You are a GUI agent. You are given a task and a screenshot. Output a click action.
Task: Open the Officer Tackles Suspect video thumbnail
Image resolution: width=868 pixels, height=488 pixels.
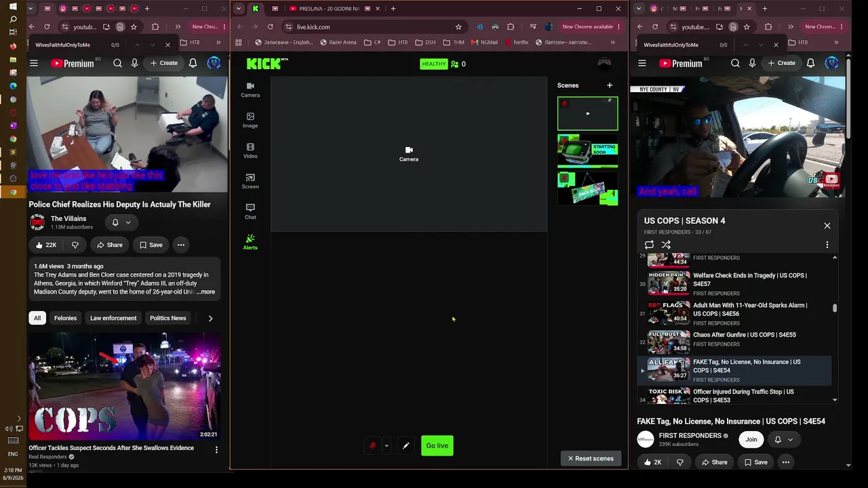124,386
